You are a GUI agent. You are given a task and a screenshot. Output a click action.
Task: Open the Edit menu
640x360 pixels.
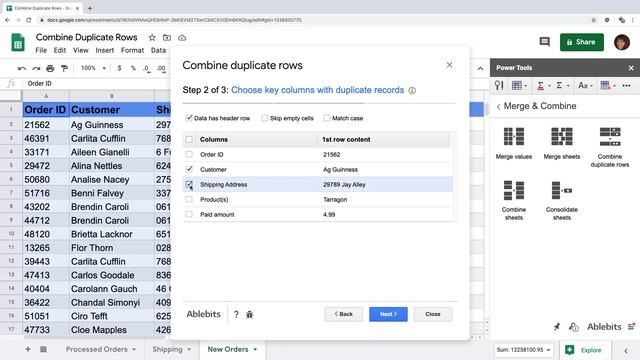coord(60,50)
